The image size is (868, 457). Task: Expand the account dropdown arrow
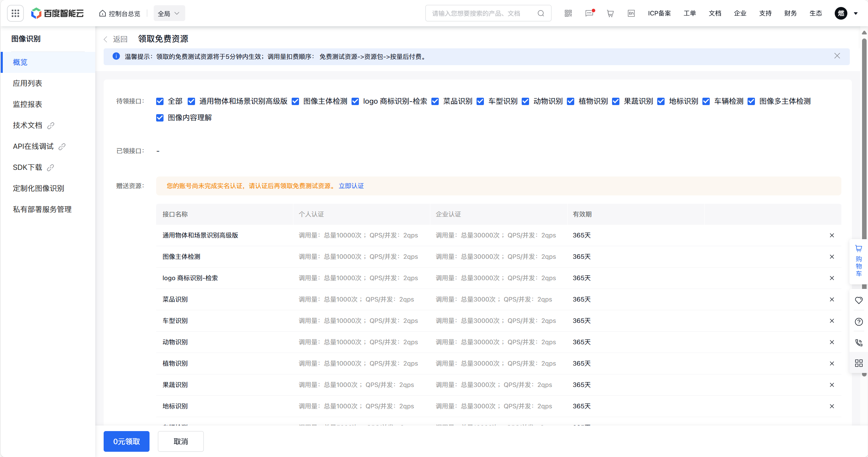pos(856,13)
